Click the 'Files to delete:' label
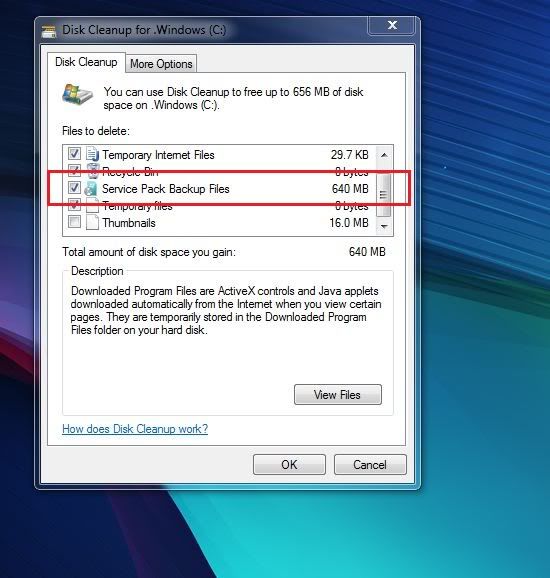Image resolution: width=550 pixels, height=578 pixels. (x=96, y=131)
